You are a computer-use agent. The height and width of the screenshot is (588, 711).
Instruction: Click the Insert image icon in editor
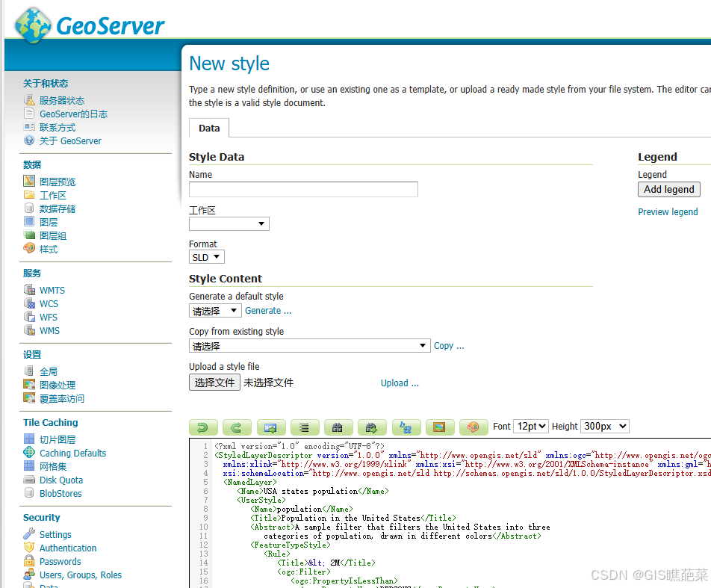point(439,427)
